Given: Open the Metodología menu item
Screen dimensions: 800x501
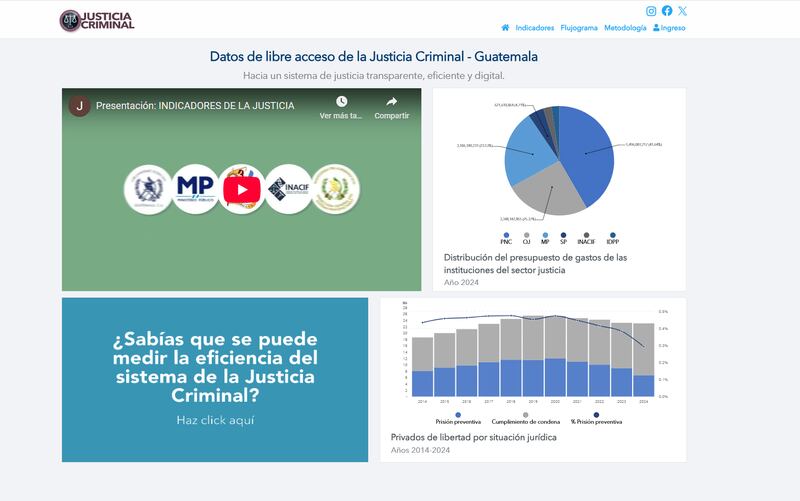Looking at the screenshot, I should point(625,28).
